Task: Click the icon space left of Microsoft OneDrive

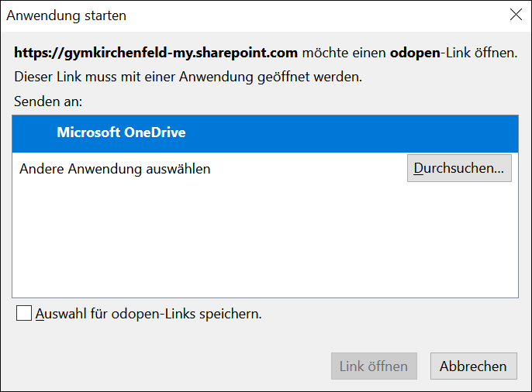Action: pos(35,133)
